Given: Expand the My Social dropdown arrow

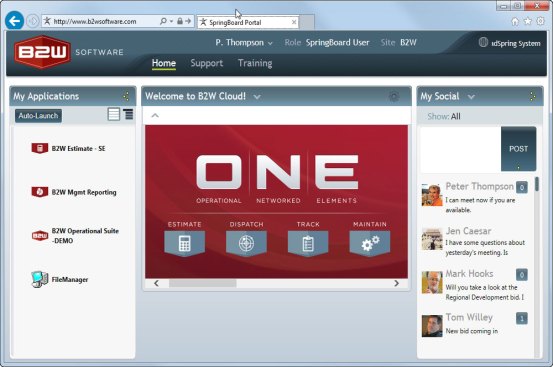Looking at the screenshot, I should [x=471, y=97].
